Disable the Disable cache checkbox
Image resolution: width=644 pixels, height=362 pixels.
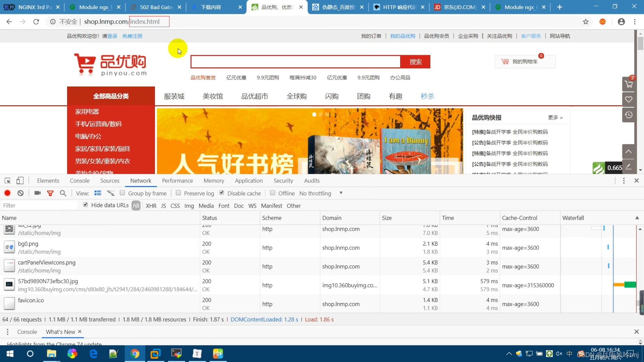point(222,193)
